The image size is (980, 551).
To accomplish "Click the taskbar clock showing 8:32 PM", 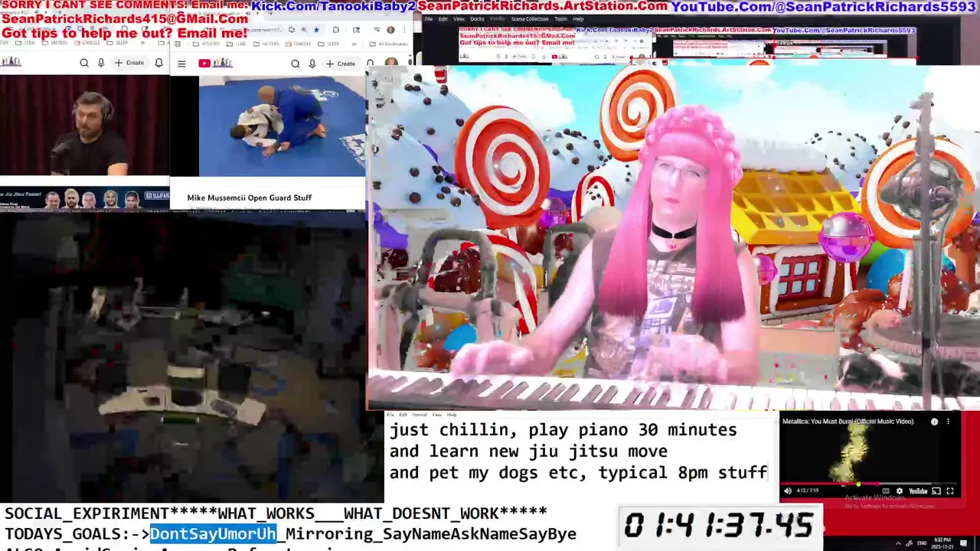I will click(x=942, y=543).
